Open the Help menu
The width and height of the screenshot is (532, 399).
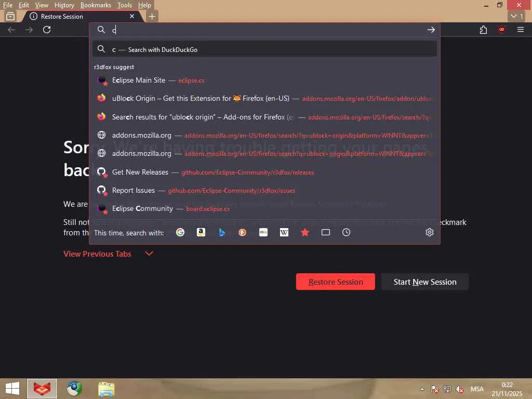[x=144, y=5]
